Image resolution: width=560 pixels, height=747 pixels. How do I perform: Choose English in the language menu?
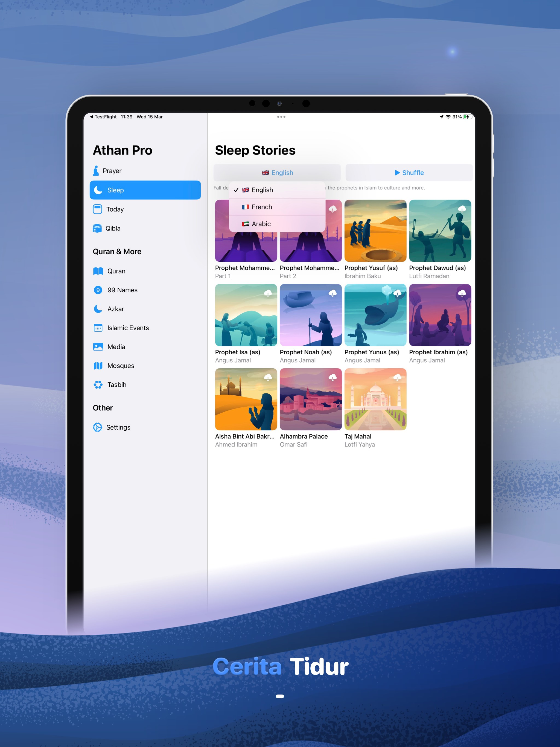[x=277, y=190]
